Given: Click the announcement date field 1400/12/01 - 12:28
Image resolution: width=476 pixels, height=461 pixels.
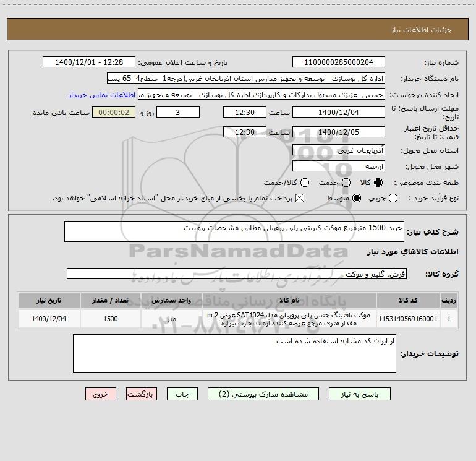Looking at the screenshot, I should tap(89, 62).
